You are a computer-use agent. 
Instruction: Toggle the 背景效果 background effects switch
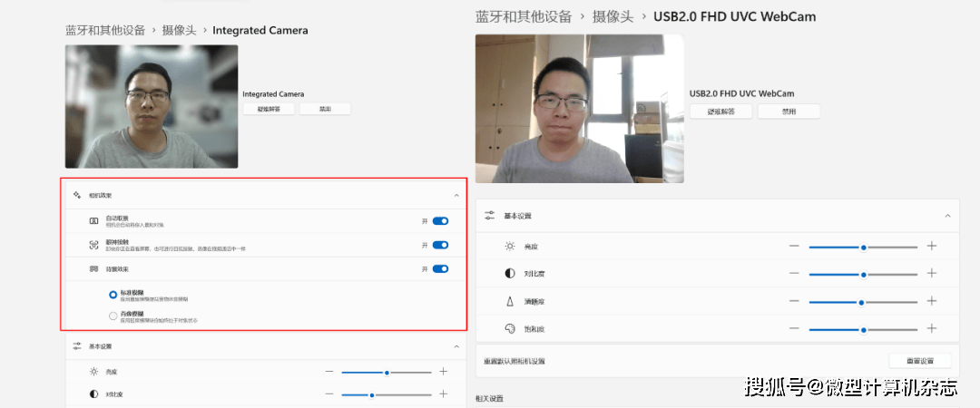click(x=441, y=268)
